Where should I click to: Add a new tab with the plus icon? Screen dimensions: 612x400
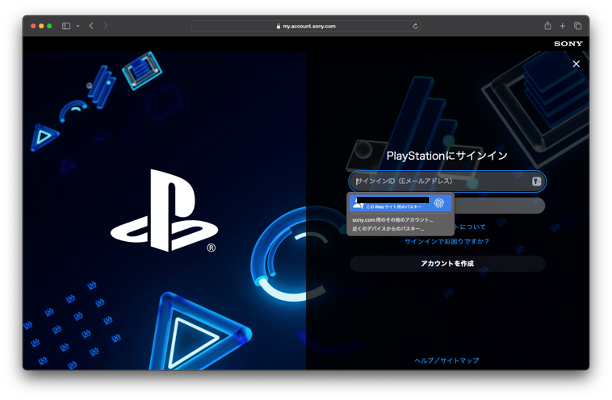(x=562, y=26)
